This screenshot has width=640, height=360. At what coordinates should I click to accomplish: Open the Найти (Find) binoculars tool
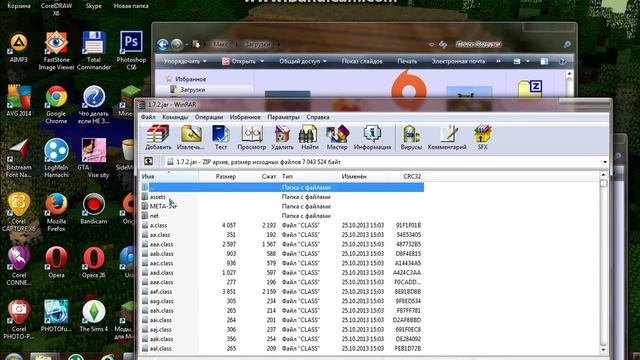[x=309, y=138]
